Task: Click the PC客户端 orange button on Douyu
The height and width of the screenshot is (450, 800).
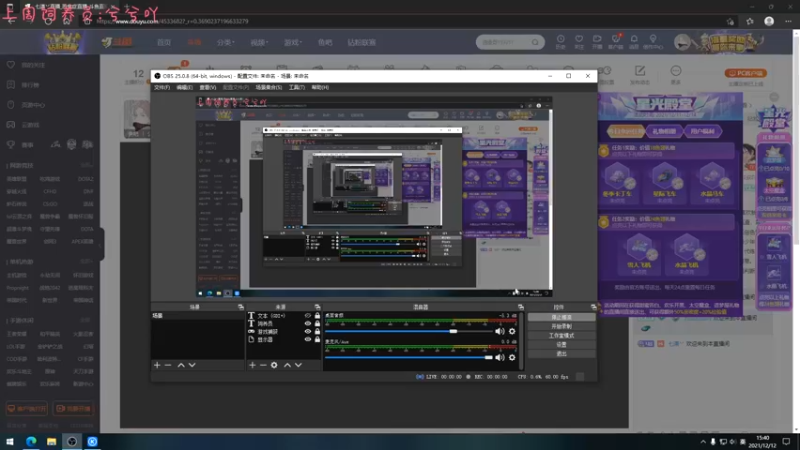Action: point(745,73)
